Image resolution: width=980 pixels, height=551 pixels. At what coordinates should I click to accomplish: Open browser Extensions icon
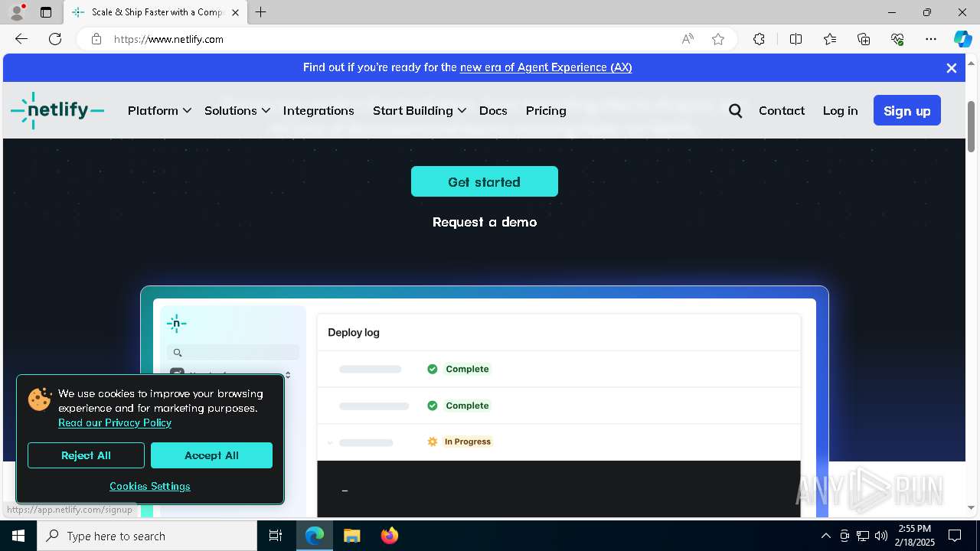759,39
